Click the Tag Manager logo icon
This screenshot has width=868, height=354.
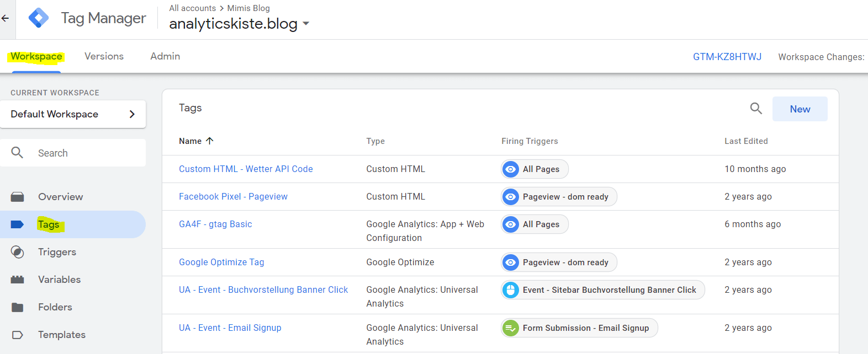click(39, 18)
